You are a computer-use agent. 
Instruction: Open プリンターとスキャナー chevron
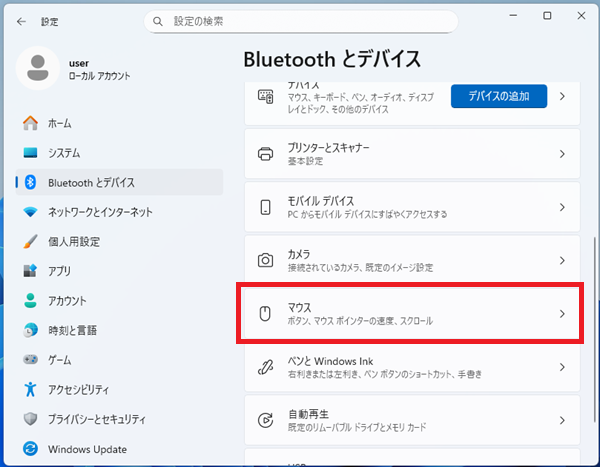pyautogui.click(x=562, y=154)
